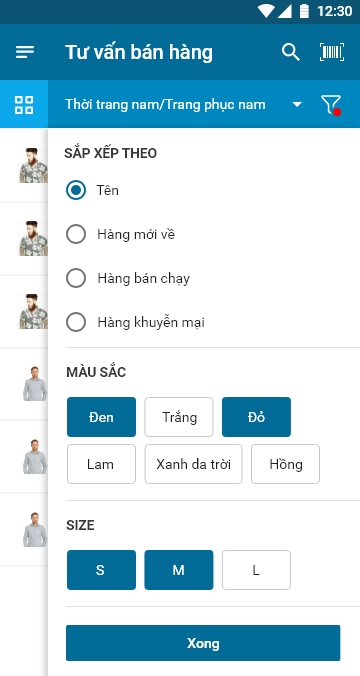Viewport: 360px width, 676px height.
Task: Select size L chip
Action: coord(257,570)
